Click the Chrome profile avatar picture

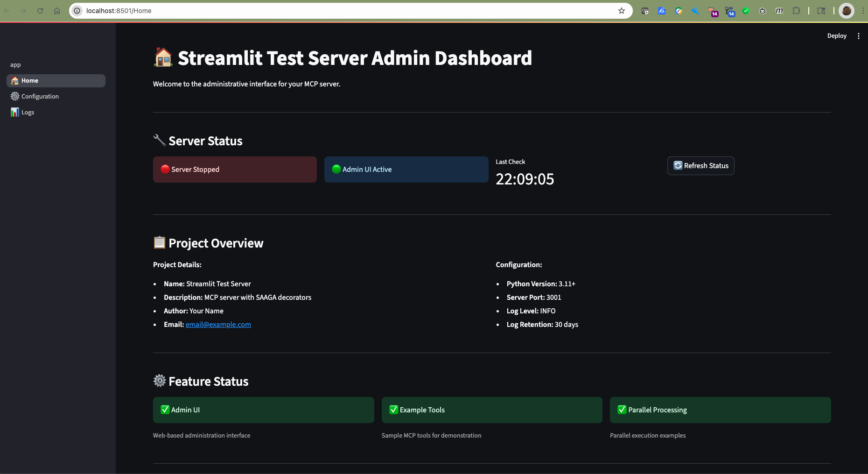tap(847, 10)
